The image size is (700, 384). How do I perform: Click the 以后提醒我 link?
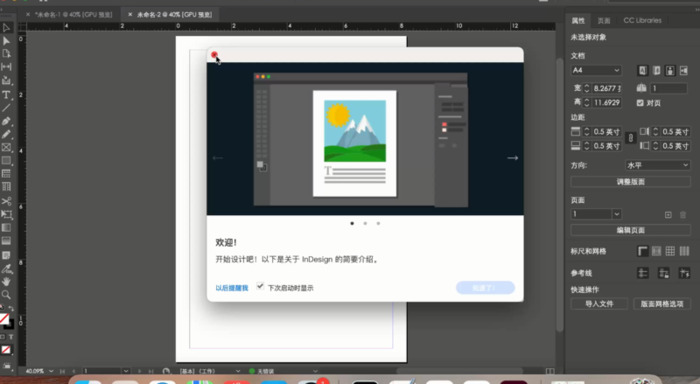pos(232,288)
